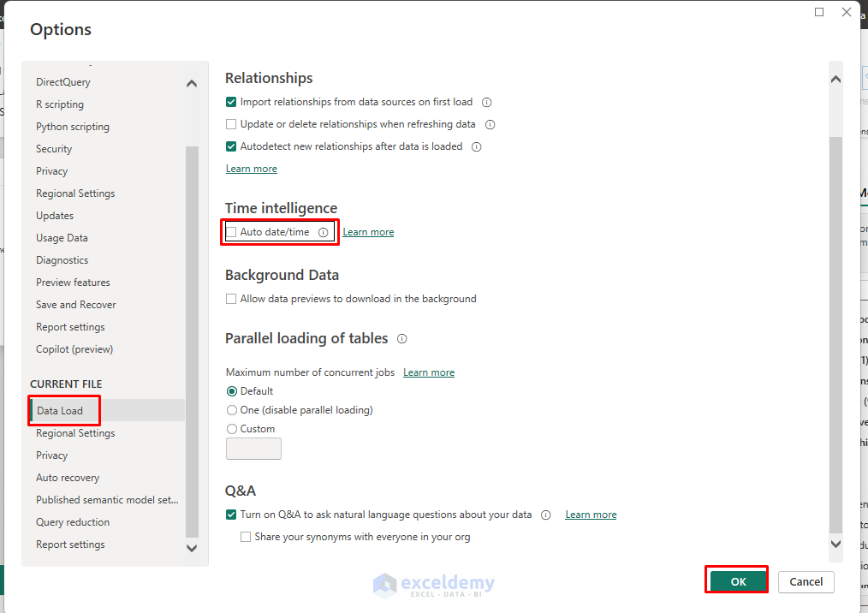
Task: Click the info icon beside Import relationships option
Action: (486, 101)
